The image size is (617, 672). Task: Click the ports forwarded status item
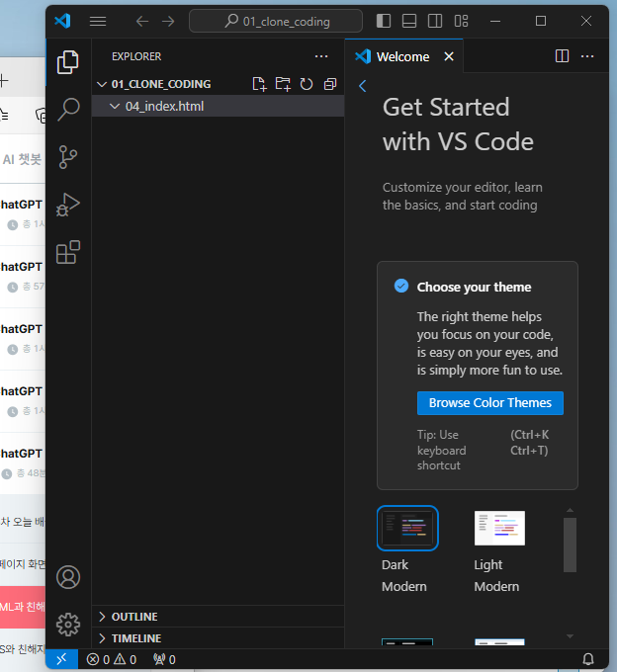click(x=165, y=659)
